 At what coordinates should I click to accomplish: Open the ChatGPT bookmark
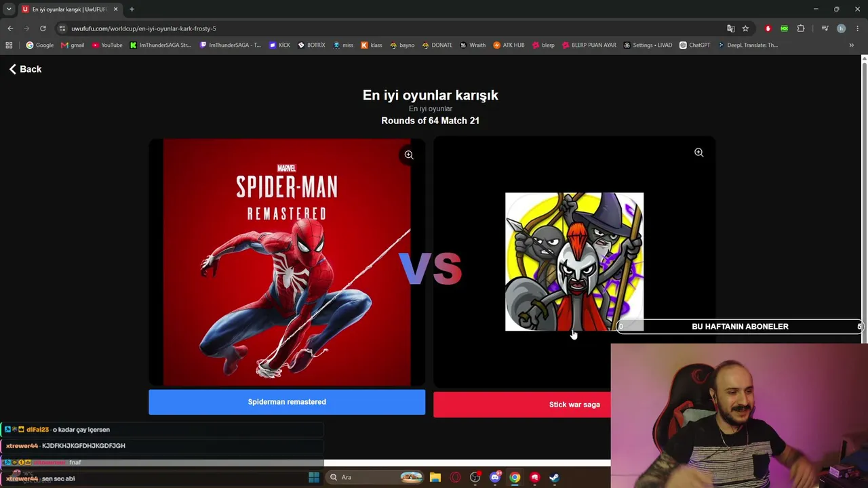click(695, 45)
